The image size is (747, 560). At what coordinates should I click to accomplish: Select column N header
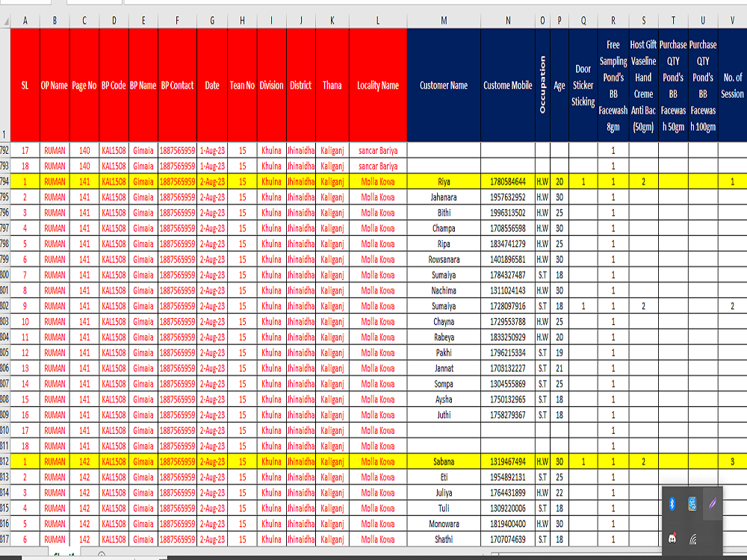(x=508, y=20)
